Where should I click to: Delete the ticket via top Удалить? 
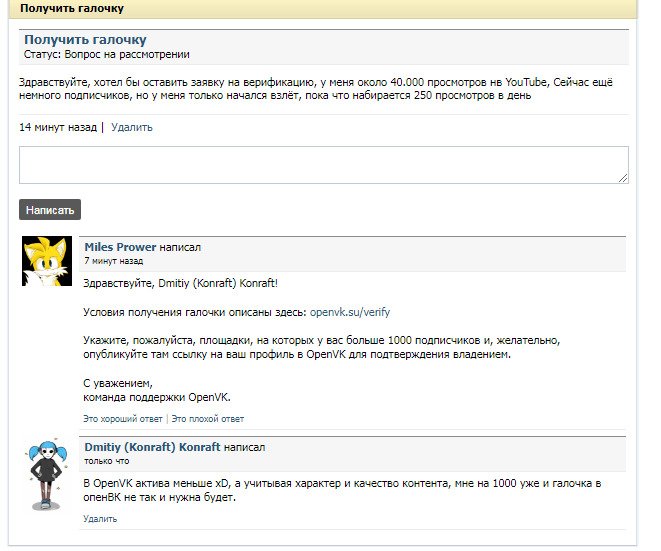(132, 128)
